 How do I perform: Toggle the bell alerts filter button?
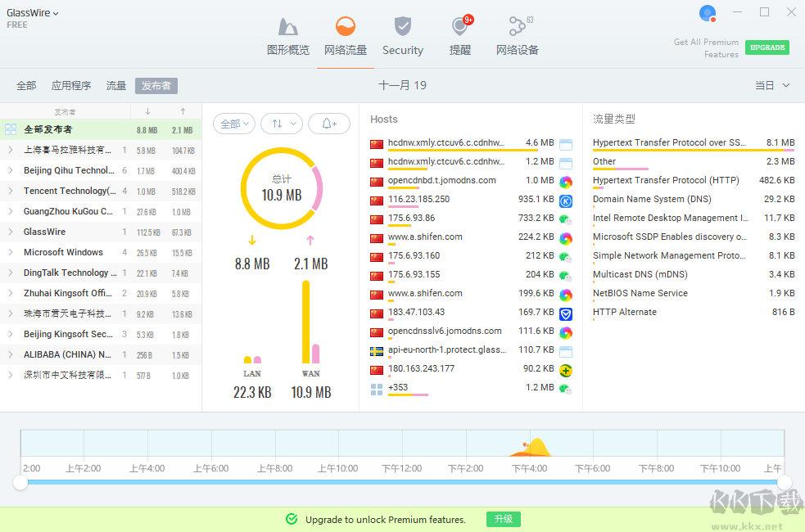(x=329, y=124)
